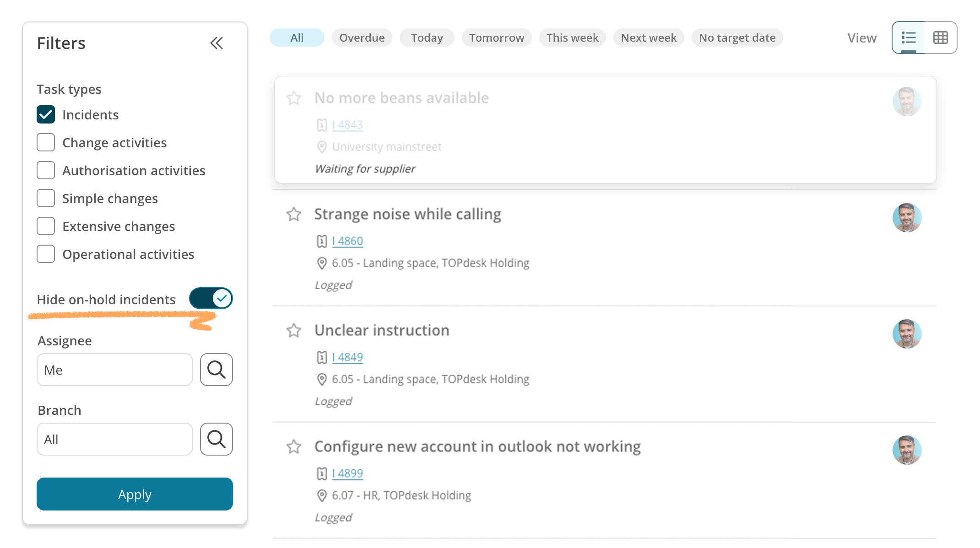Switch to list view icon
This screenshot has width=980, height=548.
pyautogui.click(x=909, y=38)
